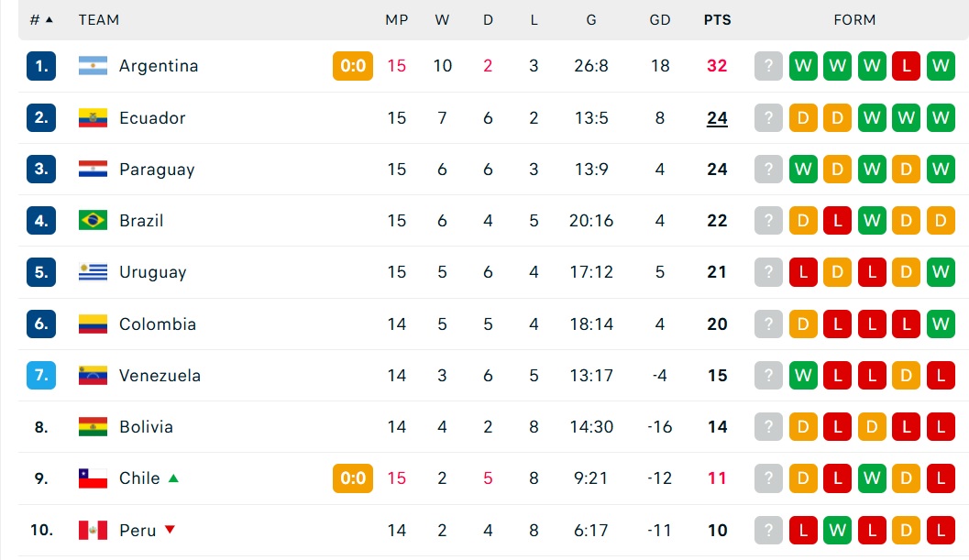
Task: Click the Brazil flag icon
Action: click(x=93, y=220)
